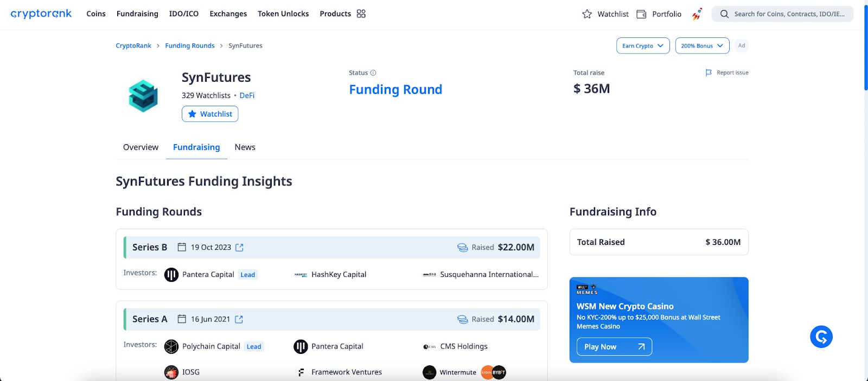Viewport: 868px width, 381px height.
Task: Open Polychain Capital investor link
Action: click(211, 346)
